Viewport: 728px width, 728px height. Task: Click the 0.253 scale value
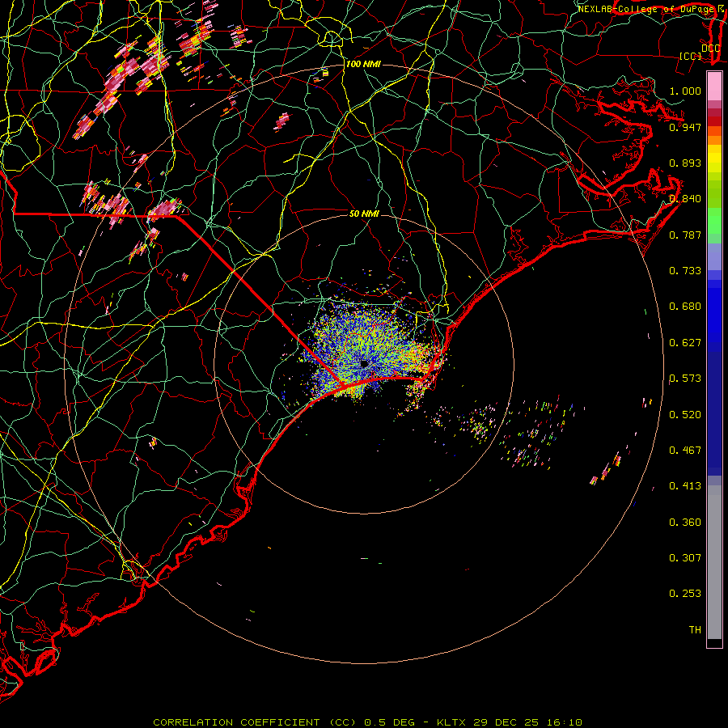(685, 594)
